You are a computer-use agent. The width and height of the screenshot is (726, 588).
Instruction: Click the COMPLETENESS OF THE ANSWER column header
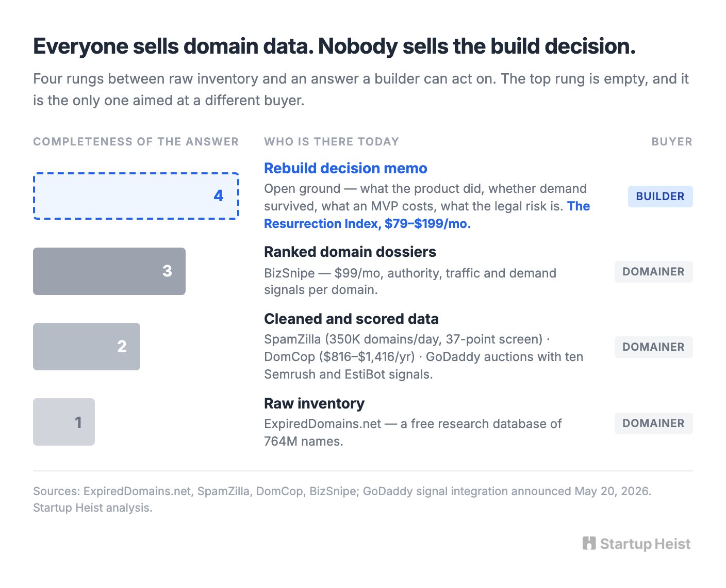coord(136,142)
